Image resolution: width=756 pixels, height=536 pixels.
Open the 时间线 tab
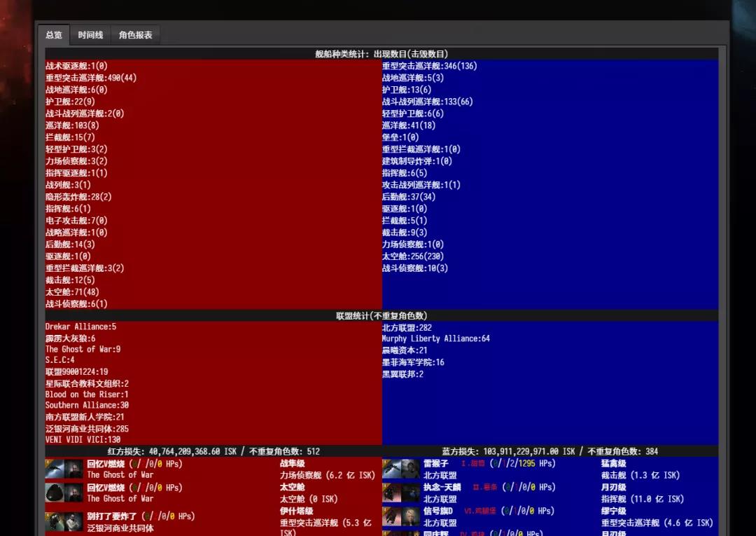click(90, 35)
